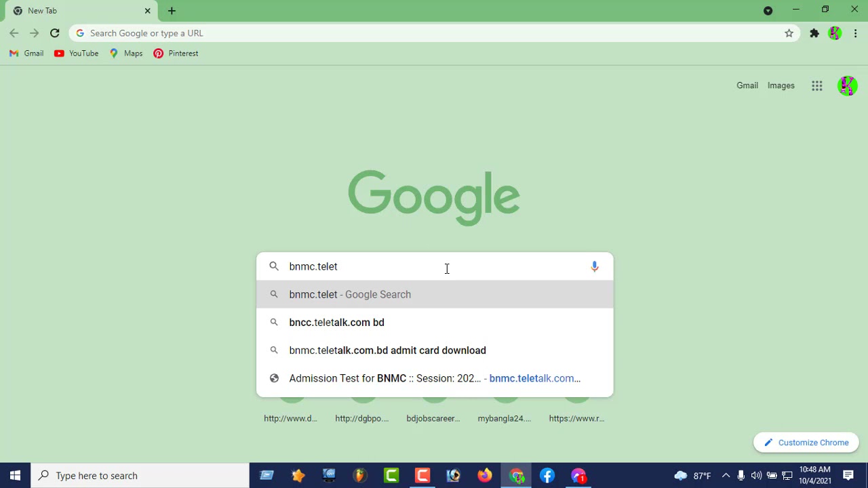The image size is (868, 488).
Task: Reload the current page
Action: 55,33
